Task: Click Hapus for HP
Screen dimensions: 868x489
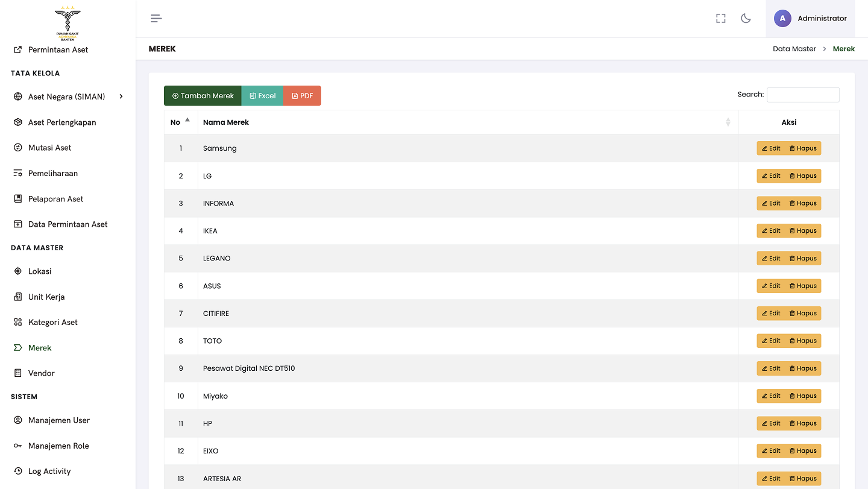Action: click(x=803, y=423)
